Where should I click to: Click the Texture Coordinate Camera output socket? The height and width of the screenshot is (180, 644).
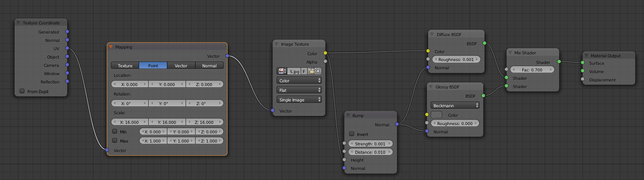(x=67, y=65)
